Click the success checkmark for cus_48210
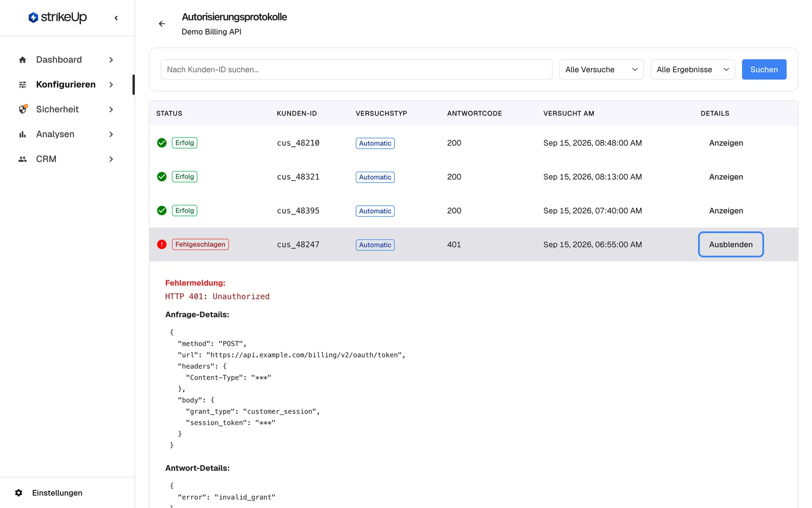The image size is (812, 508). click(x=162, y=143)
